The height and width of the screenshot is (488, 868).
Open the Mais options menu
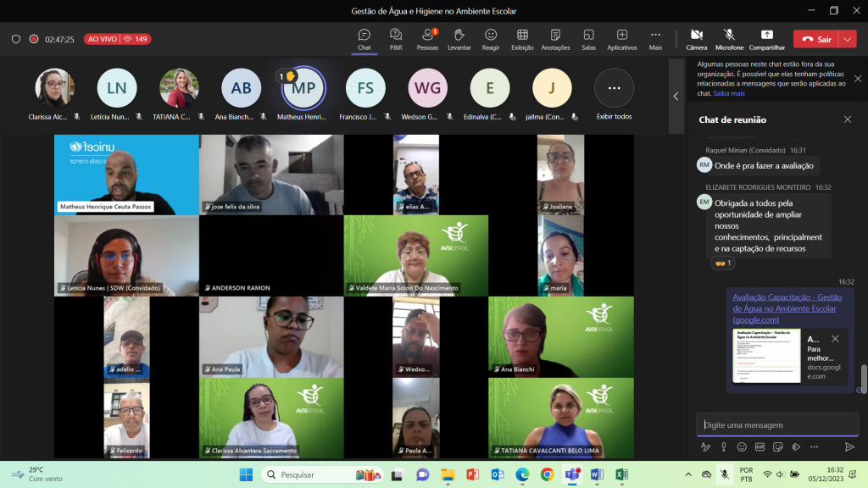655,39
